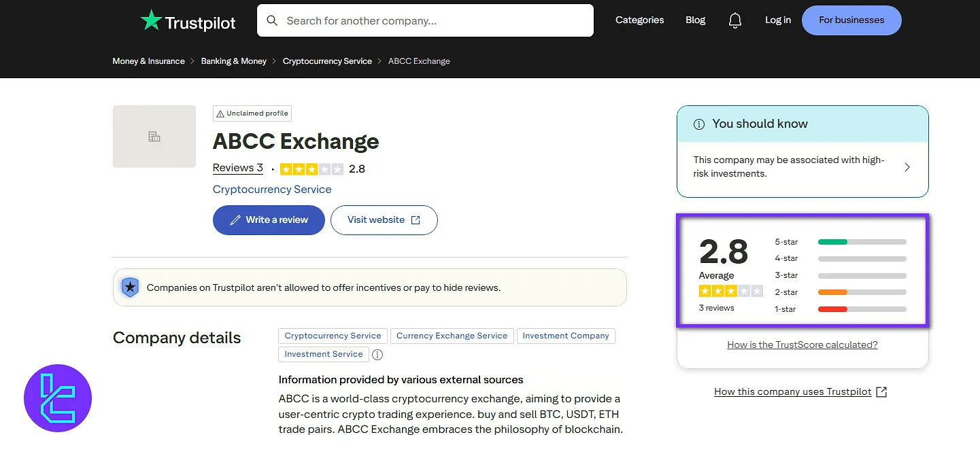Click the search magnifier icon
980x456 pixels.
pos(272,20)
